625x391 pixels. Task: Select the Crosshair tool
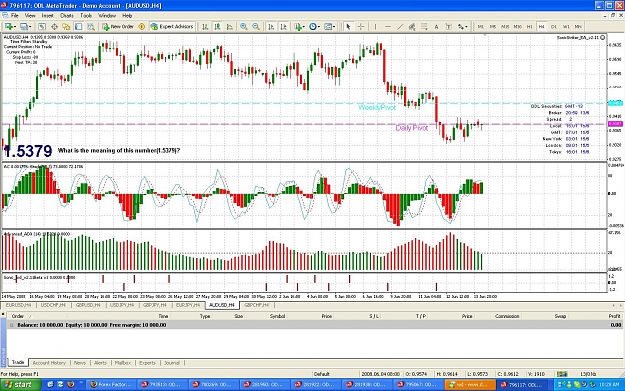coord(361,27)
